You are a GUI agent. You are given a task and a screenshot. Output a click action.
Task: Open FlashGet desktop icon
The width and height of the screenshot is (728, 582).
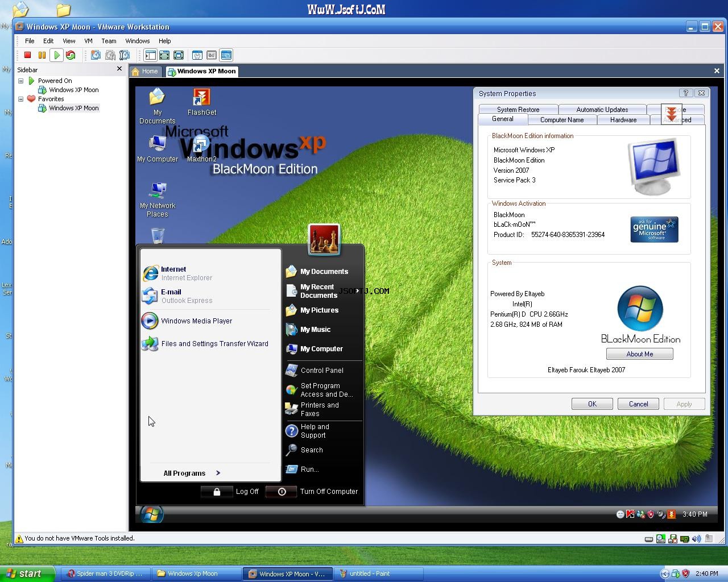(201, 102)
